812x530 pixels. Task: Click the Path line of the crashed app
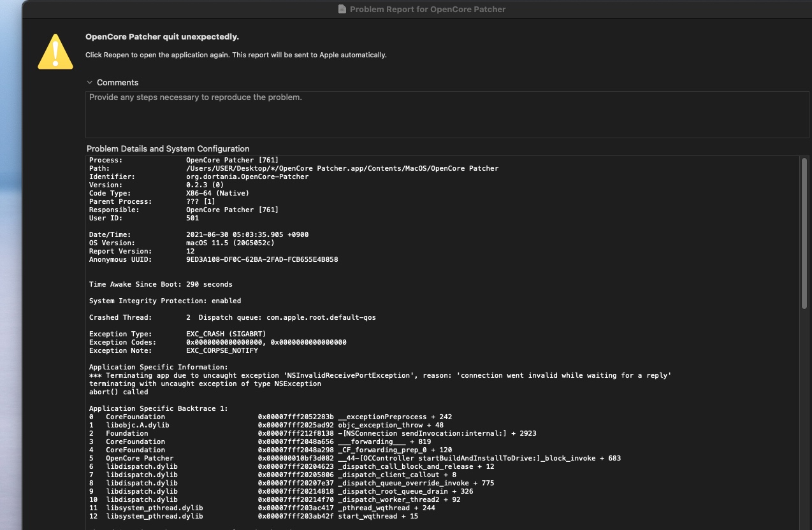click(294, 168)
